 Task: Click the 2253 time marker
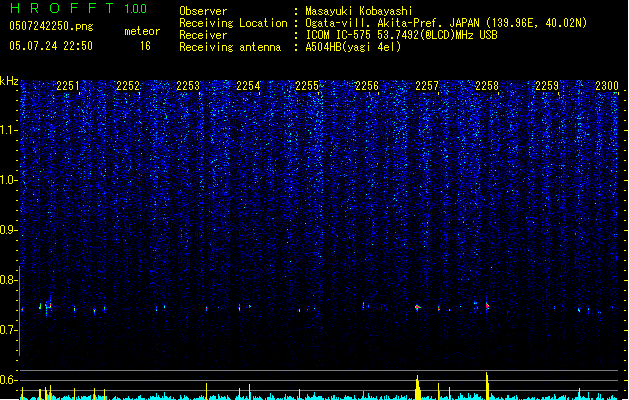pos(188,86)
